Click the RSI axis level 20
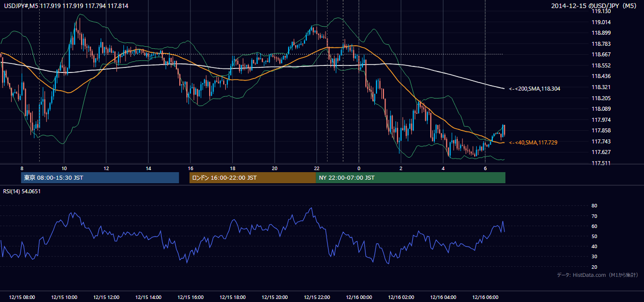Image resolution: width=644 pixels, height=302 pixels. tap(594, 267)
